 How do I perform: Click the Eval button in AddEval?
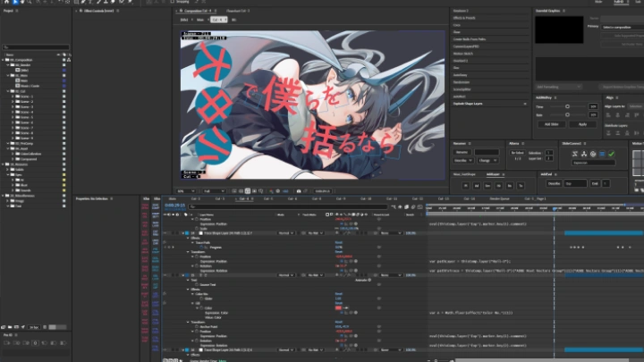point(595,183)
